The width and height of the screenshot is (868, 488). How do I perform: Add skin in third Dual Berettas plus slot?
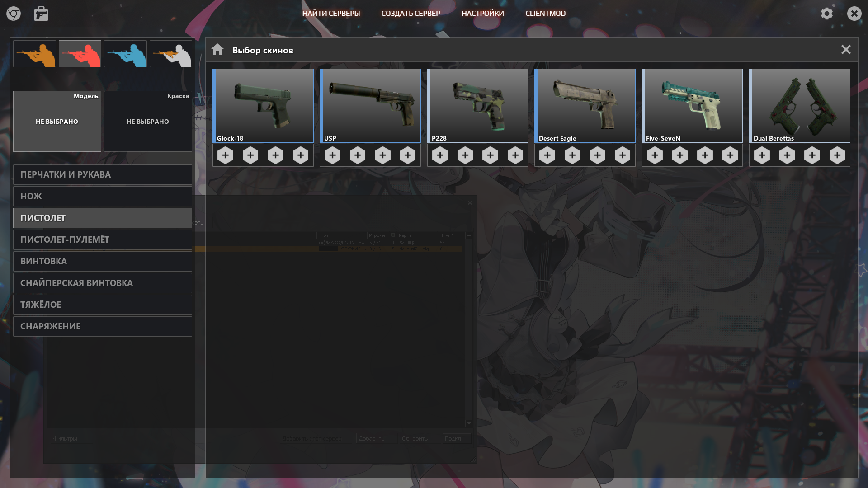coord(812,155)
